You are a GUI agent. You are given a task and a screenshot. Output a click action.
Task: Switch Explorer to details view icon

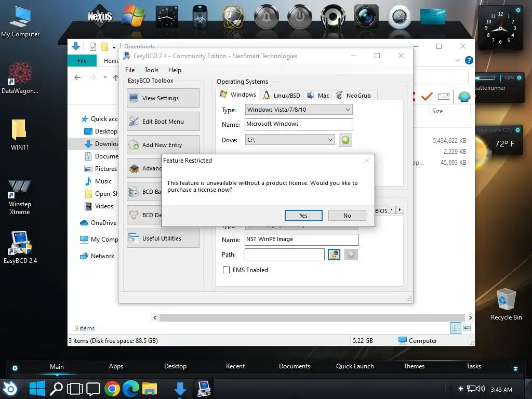coord(456,328)
